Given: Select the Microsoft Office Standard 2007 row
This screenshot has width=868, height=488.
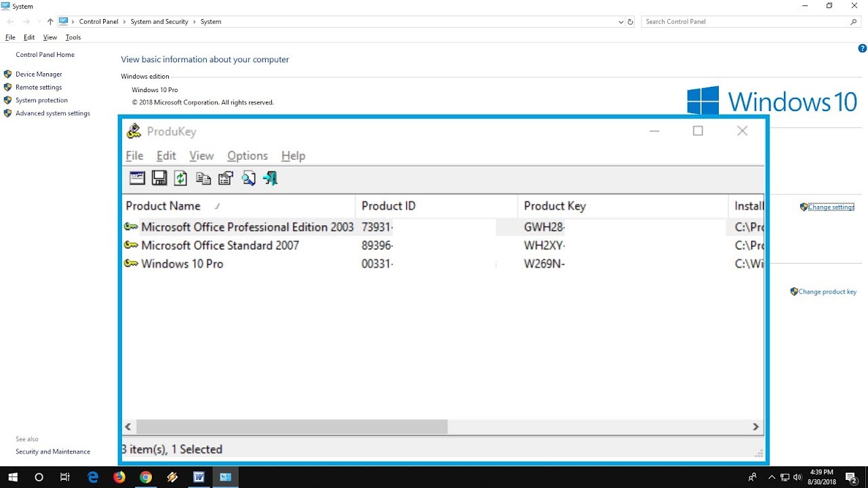Looking at the screenshot, I should pos(443,245).
